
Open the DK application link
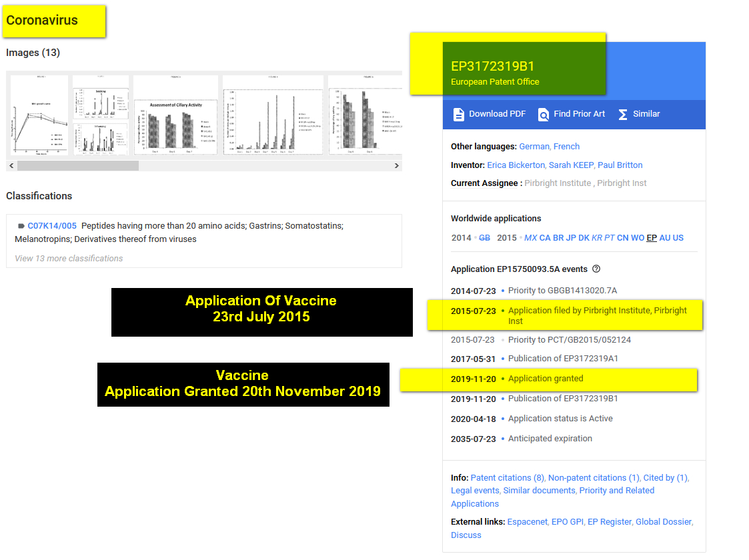[584, 238]
